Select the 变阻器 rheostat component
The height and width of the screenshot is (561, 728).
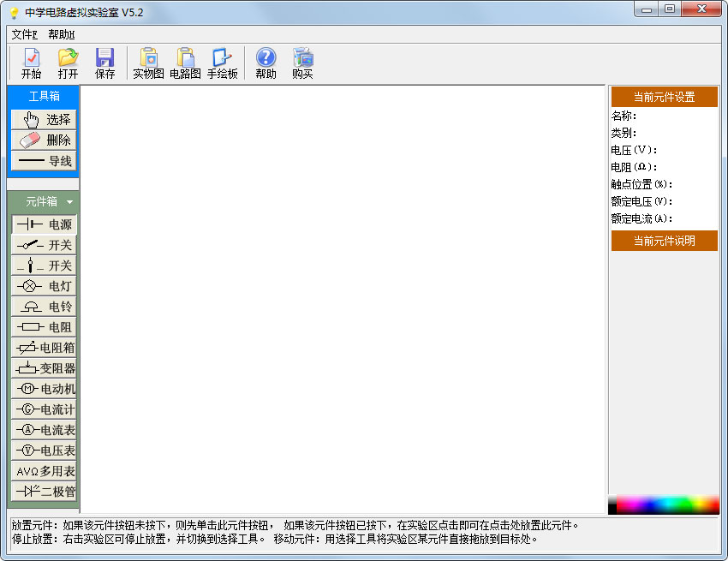[x=44, y=368]
